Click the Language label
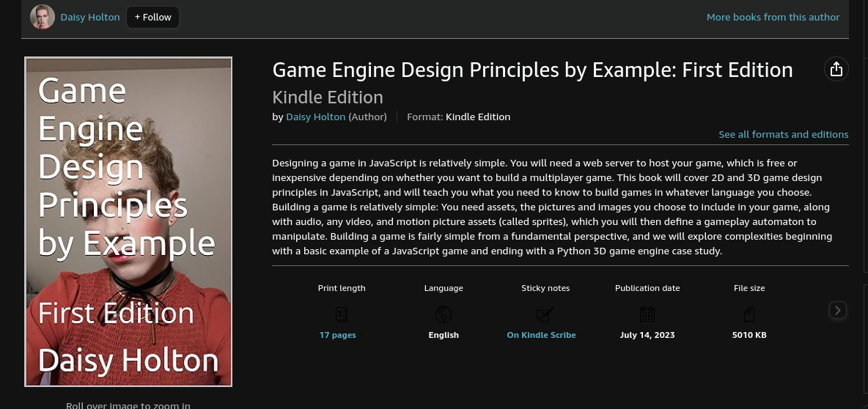This screenshot has width=868, height=409. [444, 288]
